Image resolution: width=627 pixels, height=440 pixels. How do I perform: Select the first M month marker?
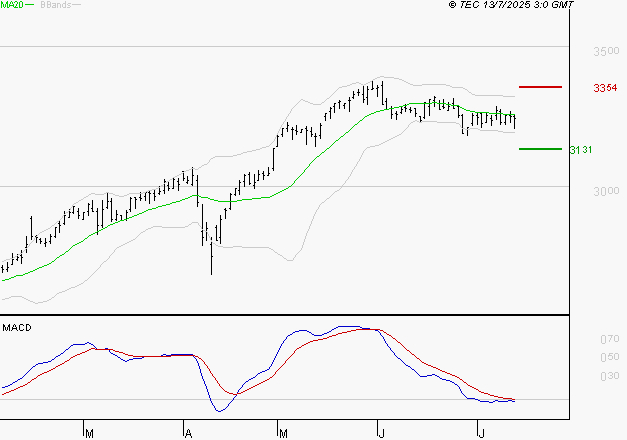89,433
